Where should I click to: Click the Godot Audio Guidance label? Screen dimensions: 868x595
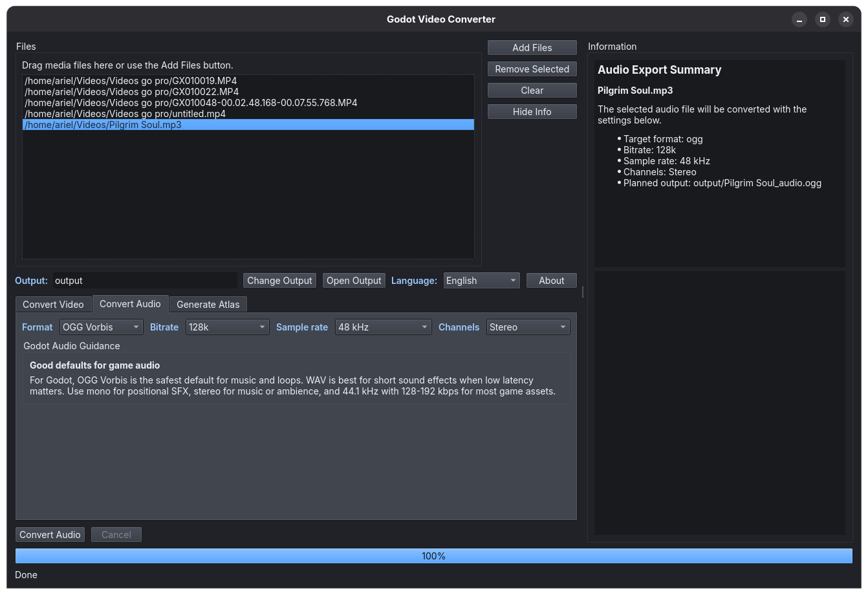pyautogui.click(x=72, y=346)
